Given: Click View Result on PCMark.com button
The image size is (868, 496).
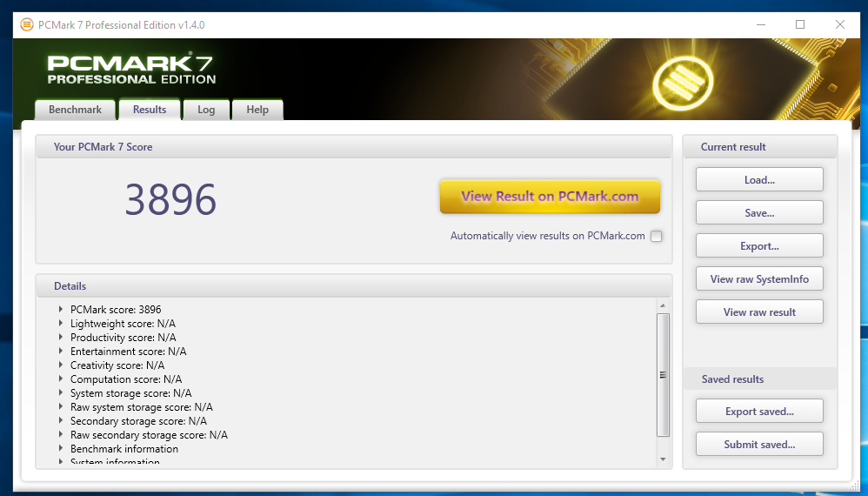Looking at the screenshot, I should pos(550,197).
